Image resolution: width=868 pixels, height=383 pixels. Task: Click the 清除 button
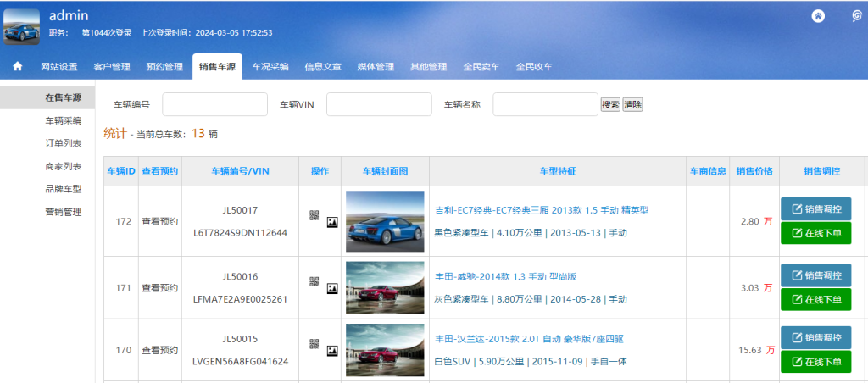(632, 104)
